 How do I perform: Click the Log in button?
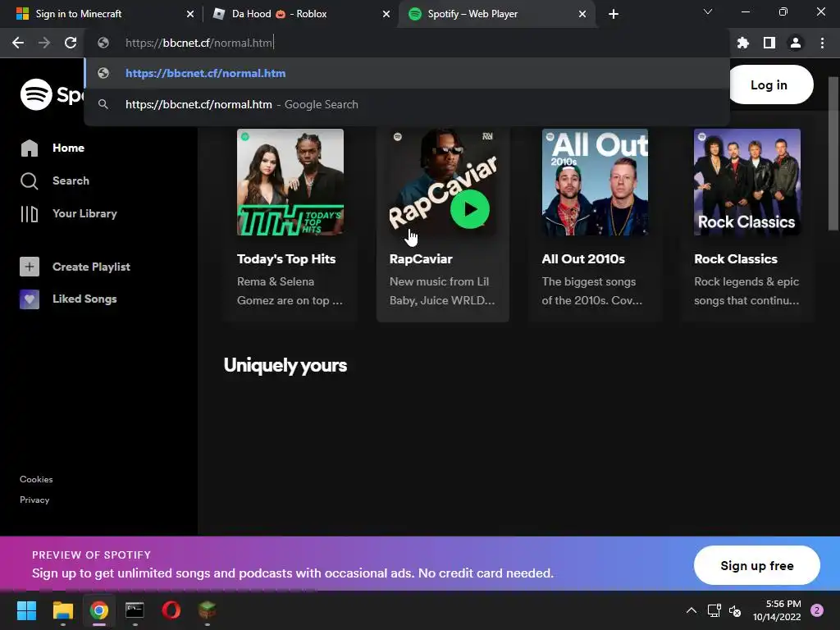[x=769, y=84]
